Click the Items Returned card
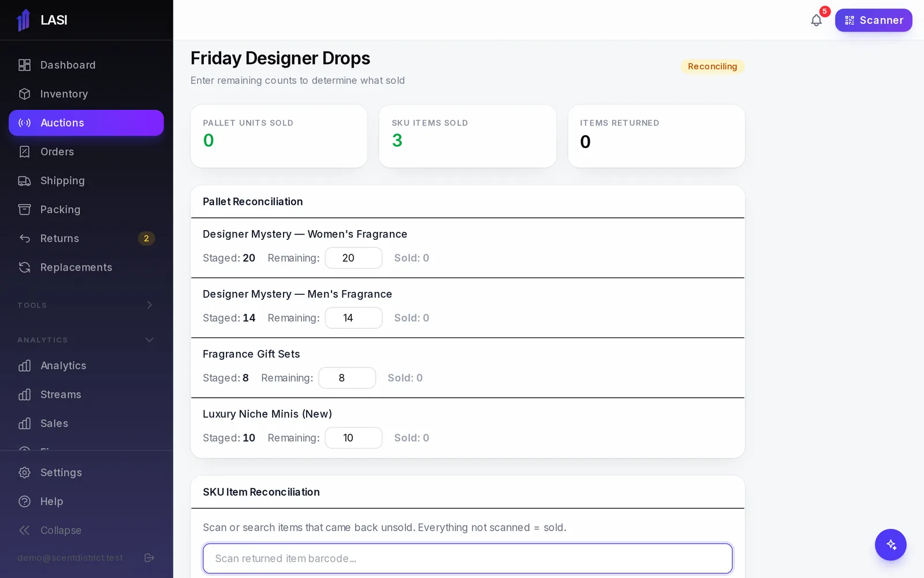Screen dimensions: 924x578 (x=657, y=136)
